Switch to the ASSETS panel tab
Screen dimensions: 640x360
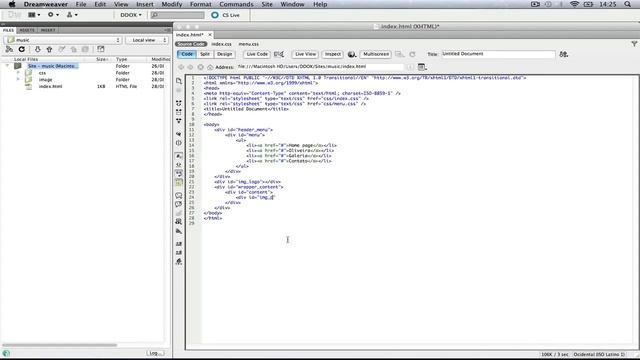(27, 30)
